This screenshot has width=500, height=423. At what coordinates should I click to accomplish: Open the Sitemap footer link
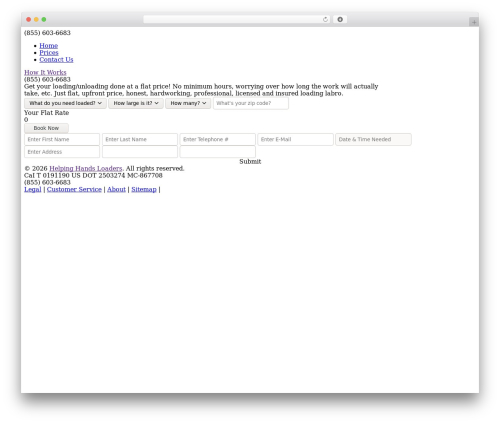coord(144,189)
